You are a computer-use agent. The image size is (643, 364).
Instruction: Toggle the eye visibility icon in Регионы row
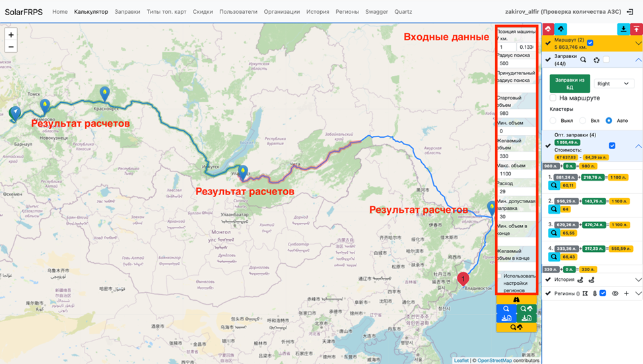tap(615, 293)
